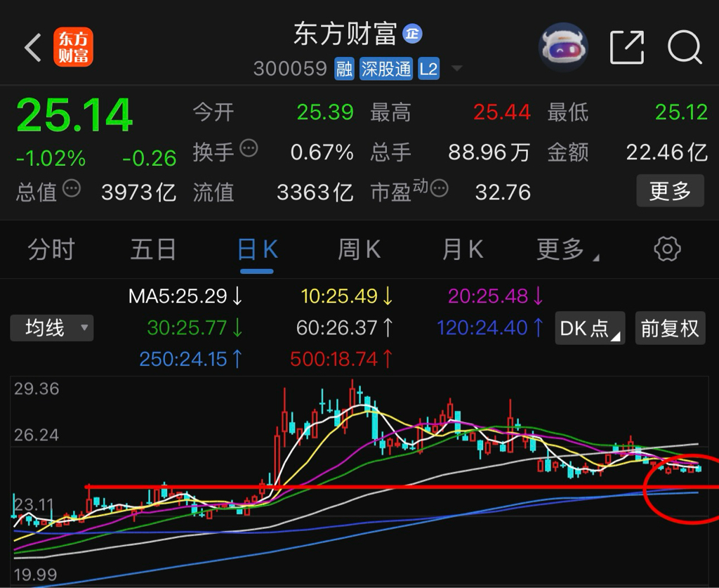The width and height of the screenshot is (719, 588).
Task: Tap the magenta 20:25.48 moving average
Action: 496,296
